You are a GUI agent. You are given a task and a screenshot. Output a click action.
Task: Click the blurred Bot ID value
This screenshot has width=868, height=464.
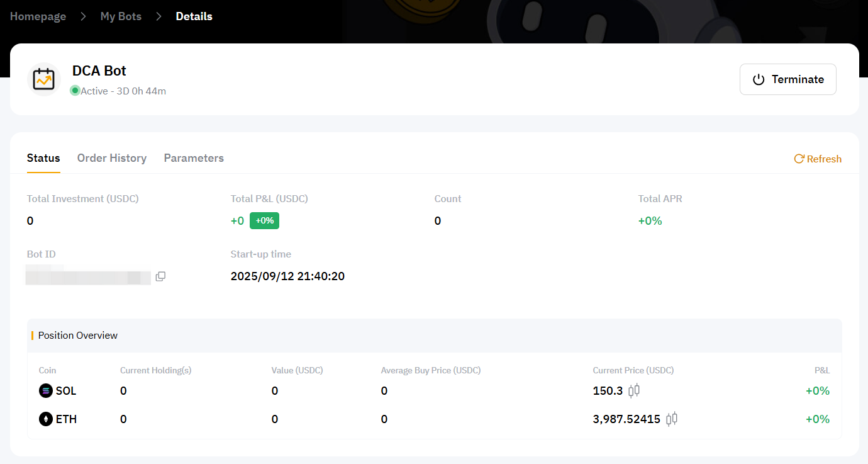tap(88, 276)
